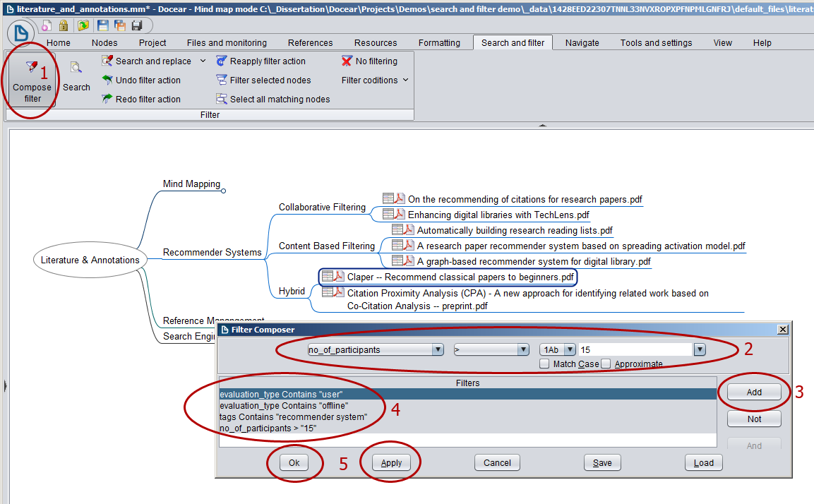Enable the Match Case checkbox
This screenshot has height=504, width=814.
544,364
